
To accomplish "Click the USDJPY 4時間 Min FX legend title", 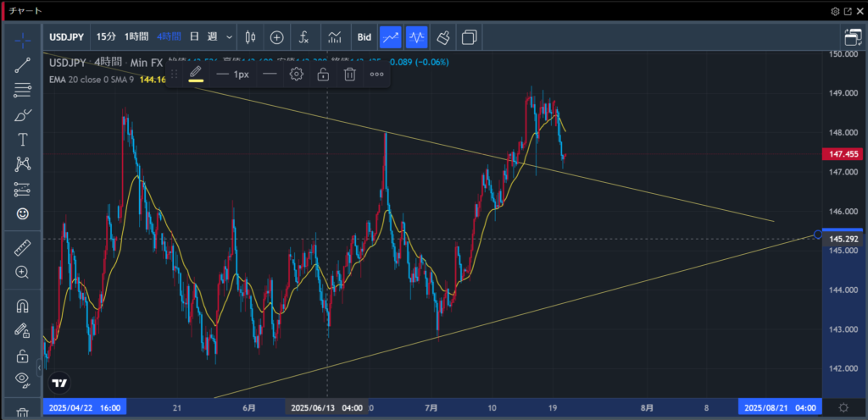I will pos(105,62).
